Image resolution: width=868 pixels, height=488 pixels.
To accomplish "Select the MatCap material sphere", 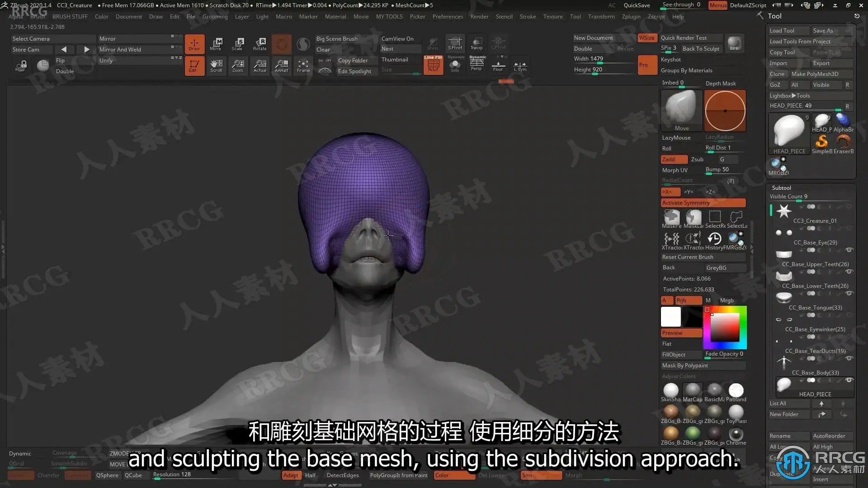I will point(692,392).
